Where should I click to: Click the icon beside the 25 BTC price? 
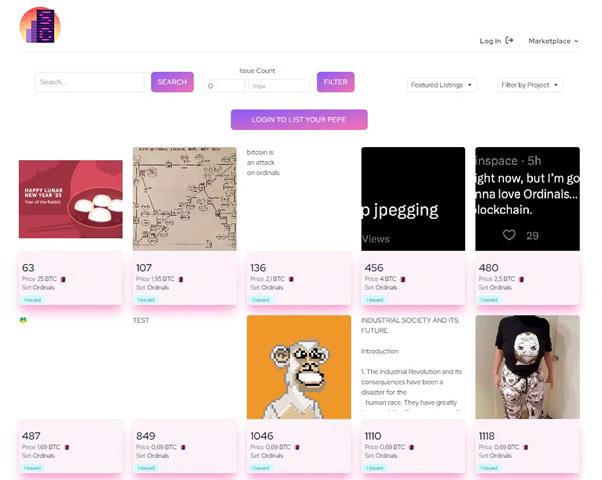coord(63,279)
